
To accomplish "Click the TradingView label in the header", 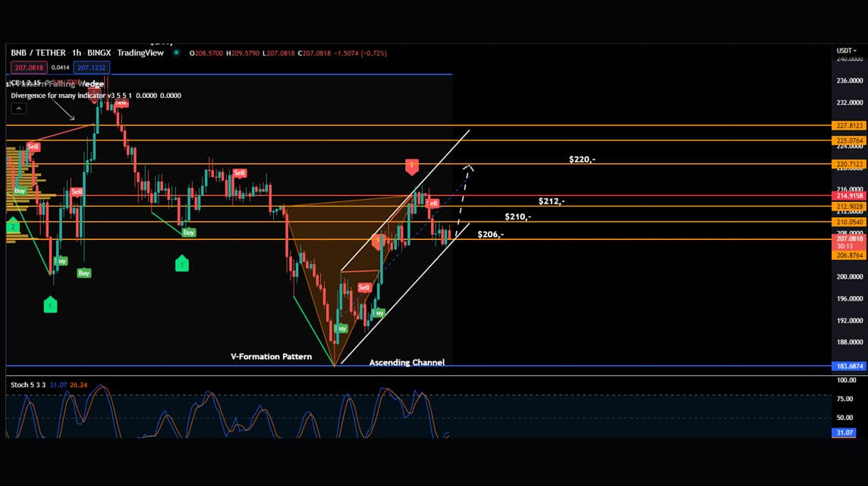I will [x=140, y=52].
